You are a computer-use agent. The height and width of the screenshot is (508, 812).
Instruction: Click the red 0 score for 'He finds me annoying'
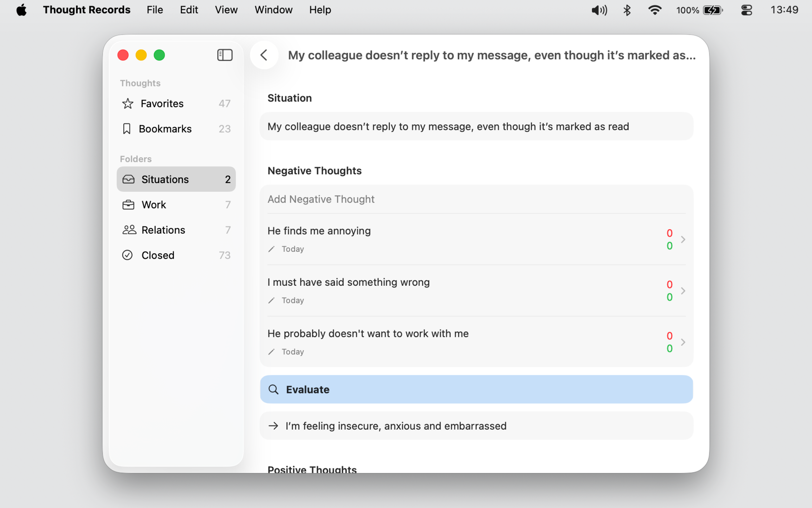(669, 233)
